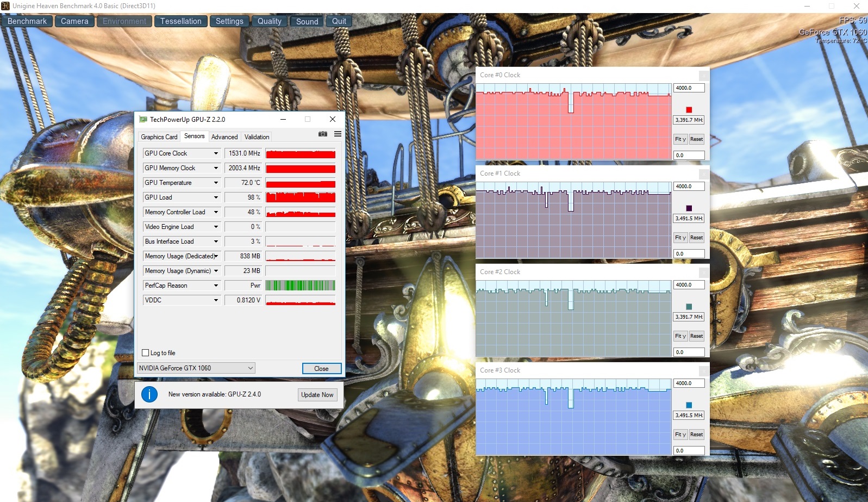Open the Tessellation menu in Heaven
The width and height of the screenshot is (868, 502).
180,21
